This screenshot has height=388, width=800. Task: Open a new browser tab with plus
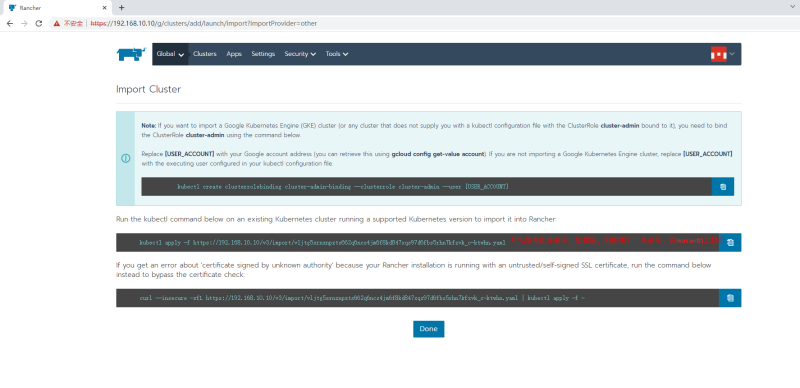tap(121, 8)
